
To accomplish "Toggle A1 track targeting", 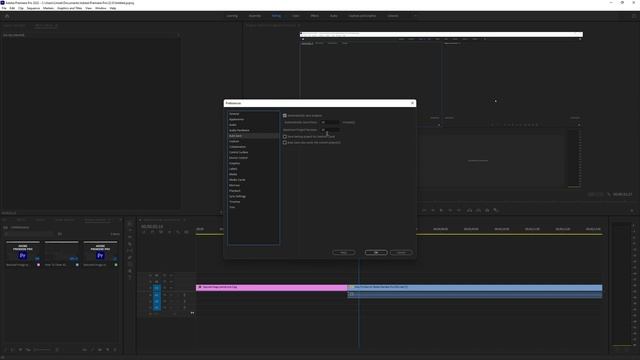I will [x=156, y=295].
